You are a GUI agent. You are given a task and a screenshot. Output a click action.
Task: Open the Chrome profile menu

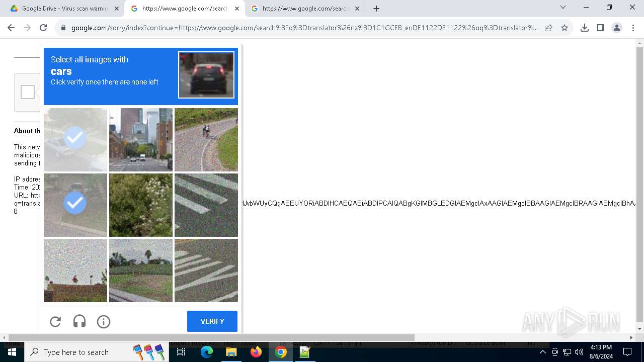tap(617, 28)
